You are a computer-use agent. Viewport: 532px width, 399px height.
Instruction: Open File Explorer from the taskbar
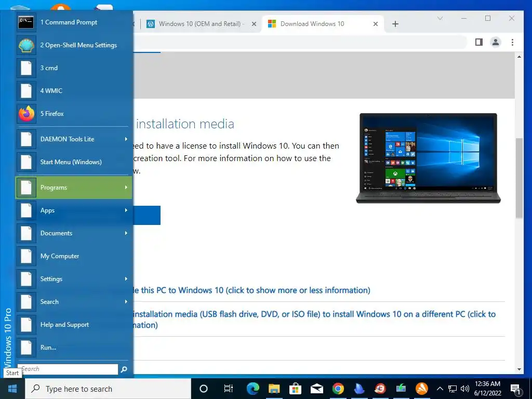coord(274,389)
